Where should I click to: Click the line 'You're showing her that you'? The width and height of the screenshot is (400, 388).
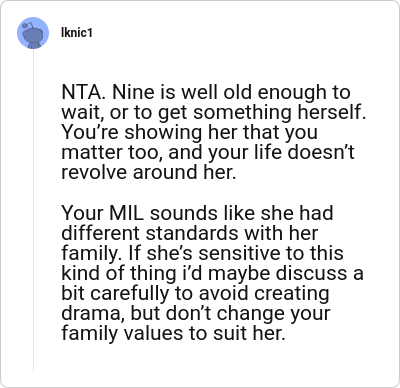tap(189, 132)
